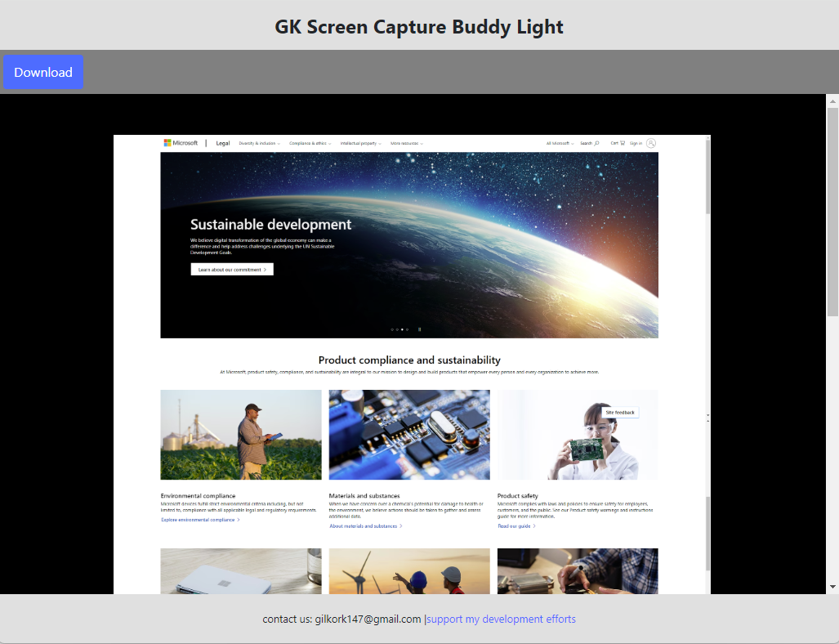Open the Product safety scientist thumbnail

(x=578, y=435)
